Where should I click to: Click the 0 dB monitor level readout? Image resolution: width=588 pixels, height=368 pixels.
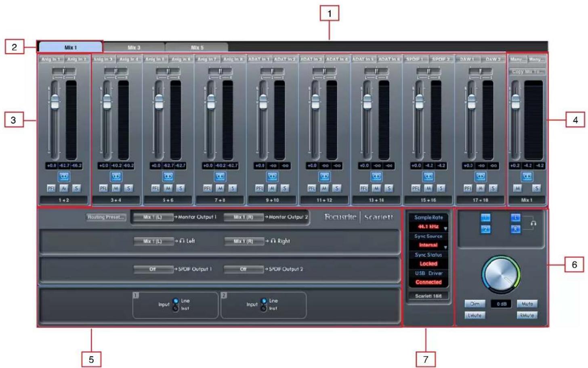pyautogui.click(x=501, y=304)
